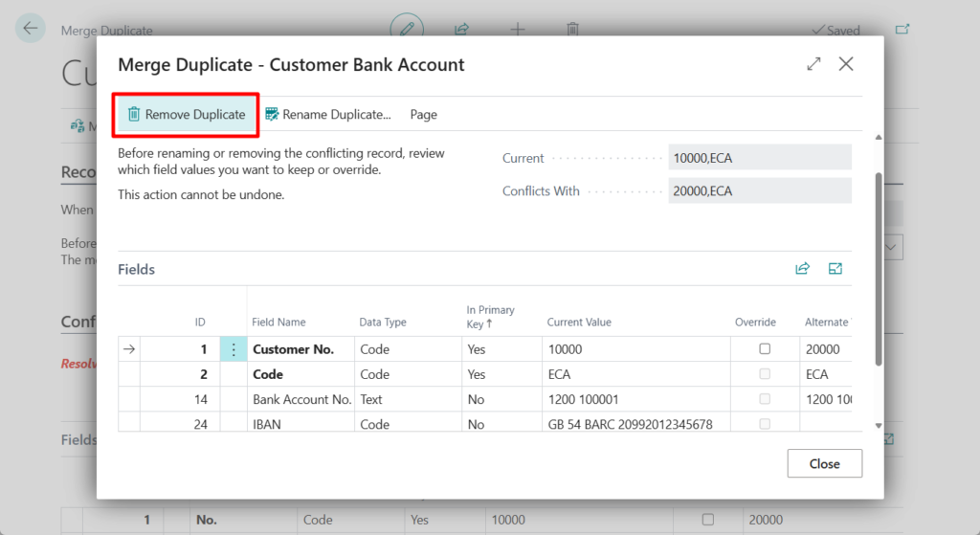The width and height of the screenshot is (980, 535).
Task: Click the edit pencil icon in the page header
Action: (x=406, y=29)
